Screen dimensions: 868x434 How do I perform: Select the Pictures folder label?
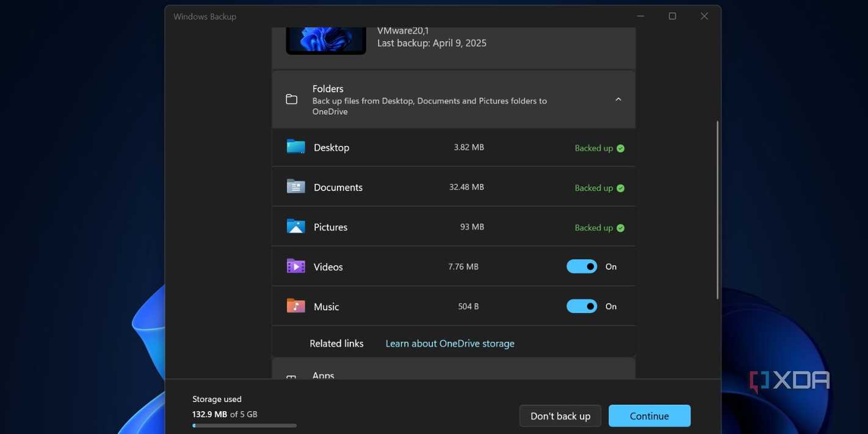[x=330, y=227]
